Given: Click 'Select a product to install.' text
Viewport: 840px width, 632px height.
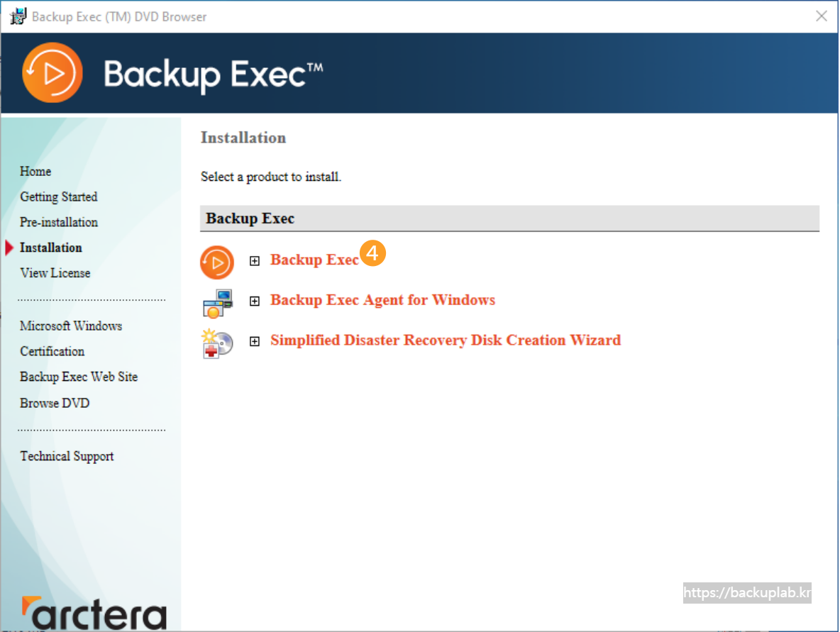Looking at the screenshot, I should [270, 177].
